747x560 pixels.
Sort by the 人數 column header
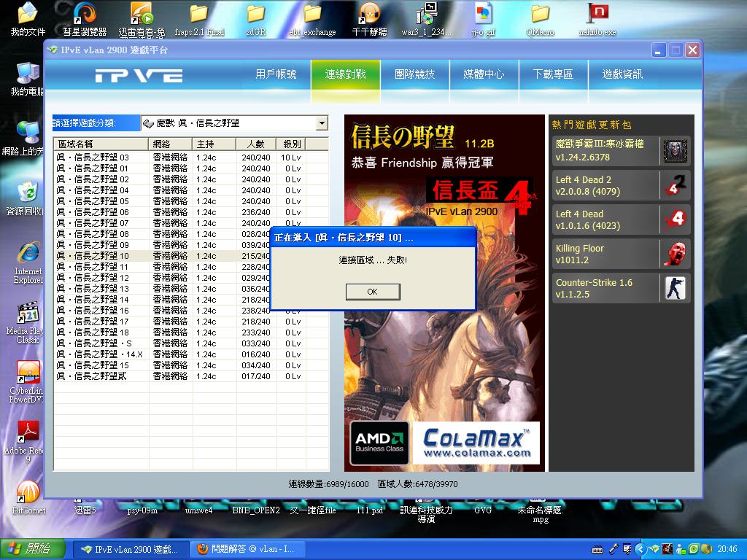[x=256, y=144]
